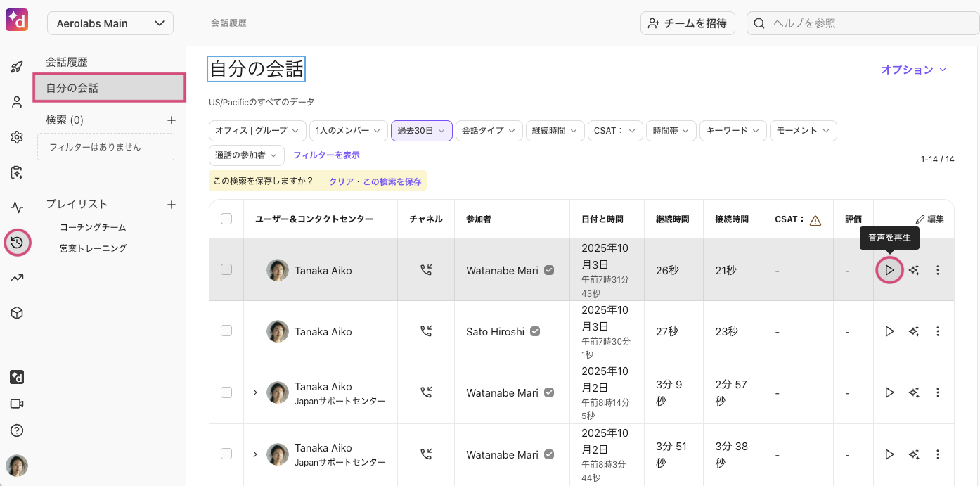Click the rocket icon in the left rail

[x=17, y=68]
